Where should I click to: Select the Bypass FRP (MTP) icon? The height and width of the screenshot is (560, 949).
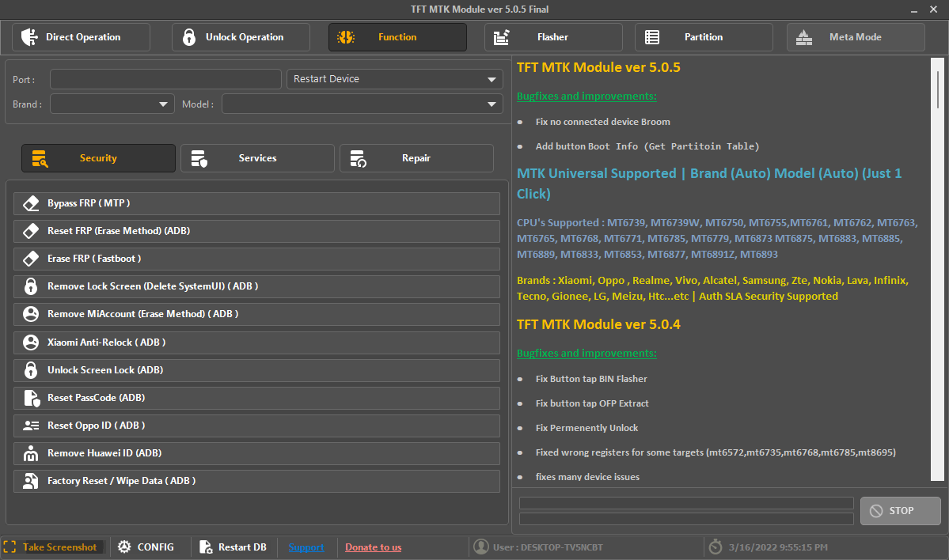pos(30,202)
